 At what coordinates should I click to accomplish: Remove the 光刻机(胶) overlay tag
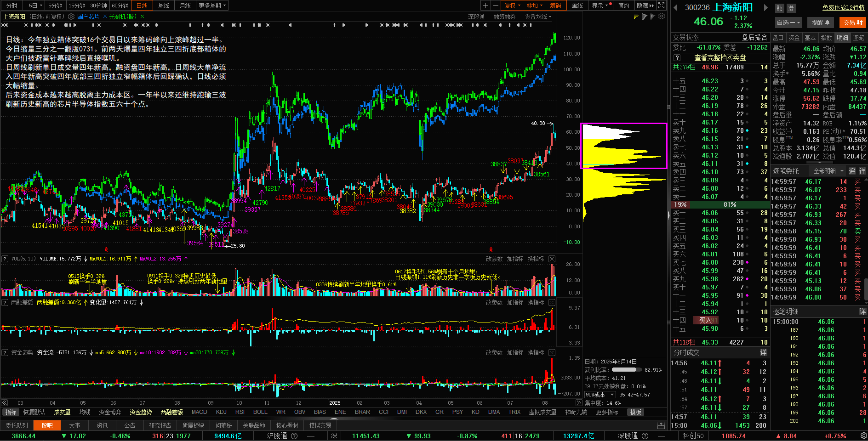tap(142, 17)
